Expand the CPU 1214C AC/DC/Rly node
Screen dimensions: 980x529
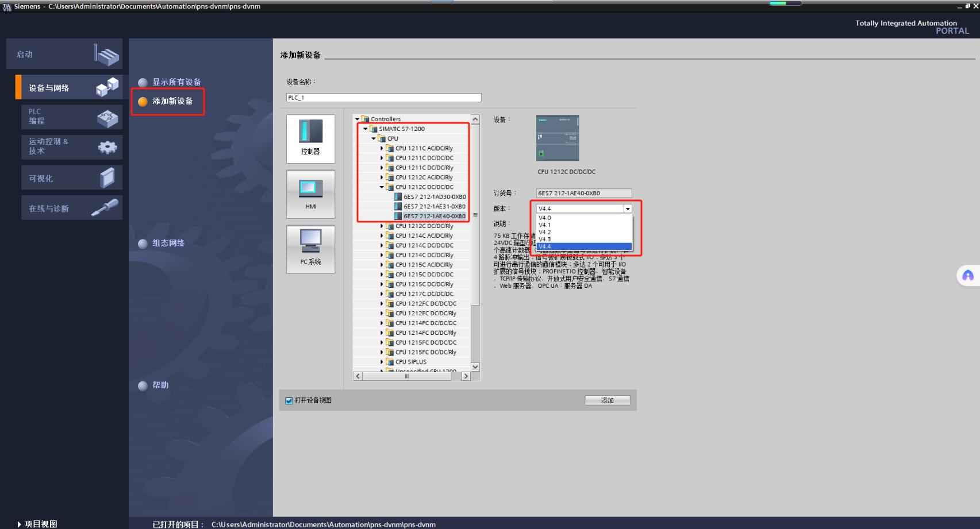click(x=382, y=235)
